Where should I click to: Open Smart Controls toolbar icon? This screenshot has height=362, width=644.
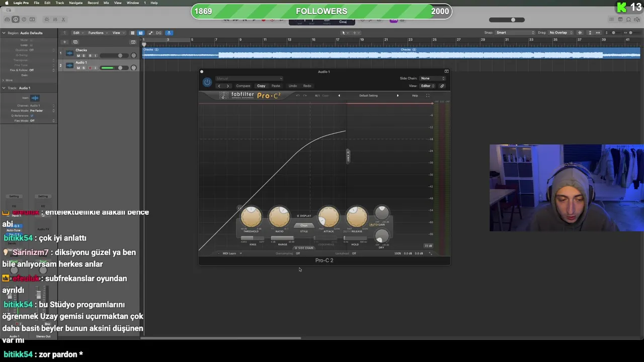tap(47, 20)
